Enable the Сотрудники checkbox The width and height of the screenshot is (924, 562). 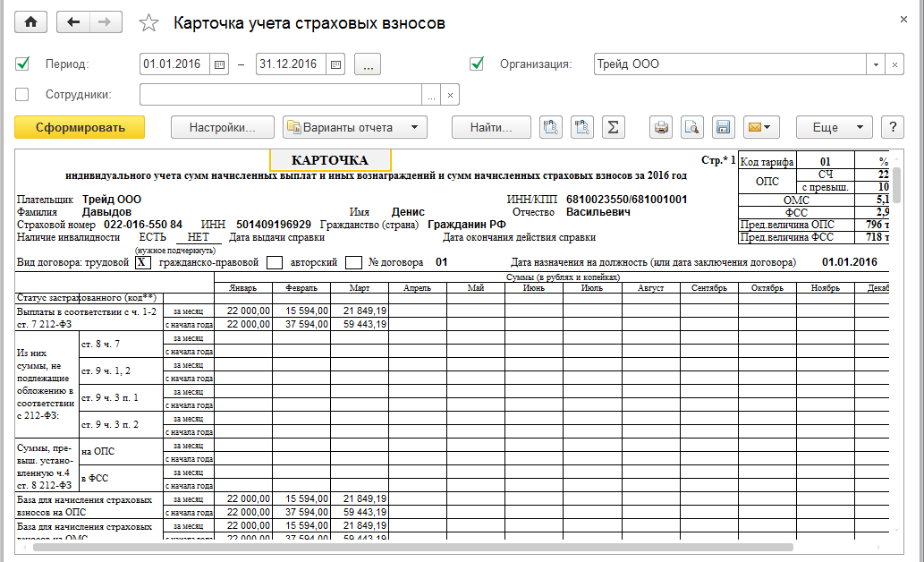(x=23, y=95)
